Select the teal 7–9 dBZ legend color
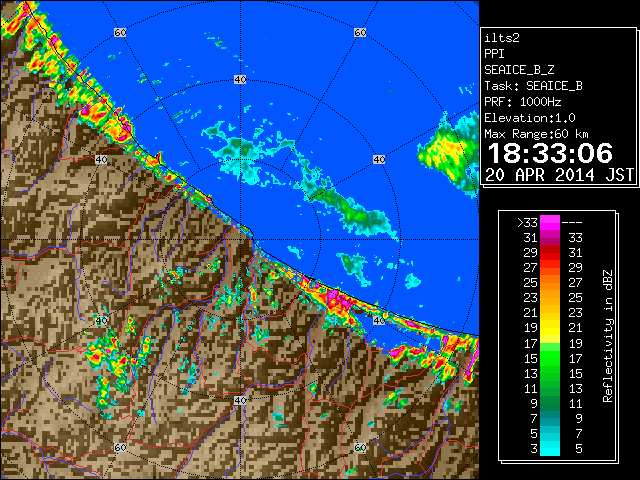 550,419
